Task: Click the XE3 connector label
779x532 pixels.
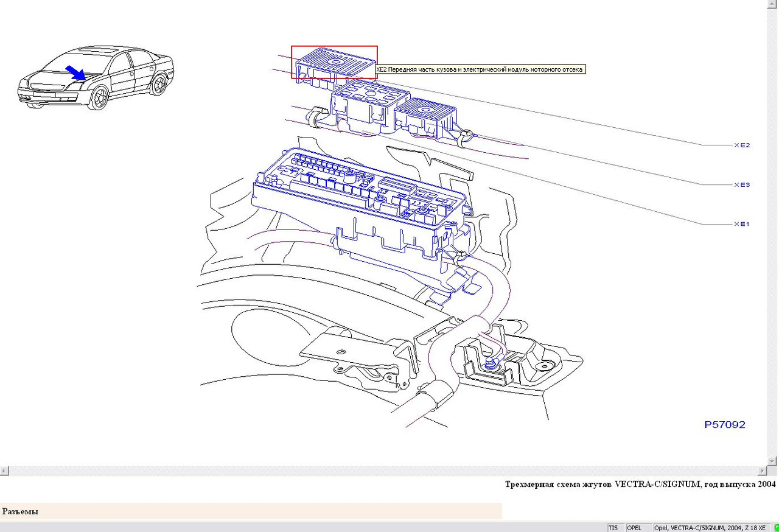Action: [x=742, y=184]
